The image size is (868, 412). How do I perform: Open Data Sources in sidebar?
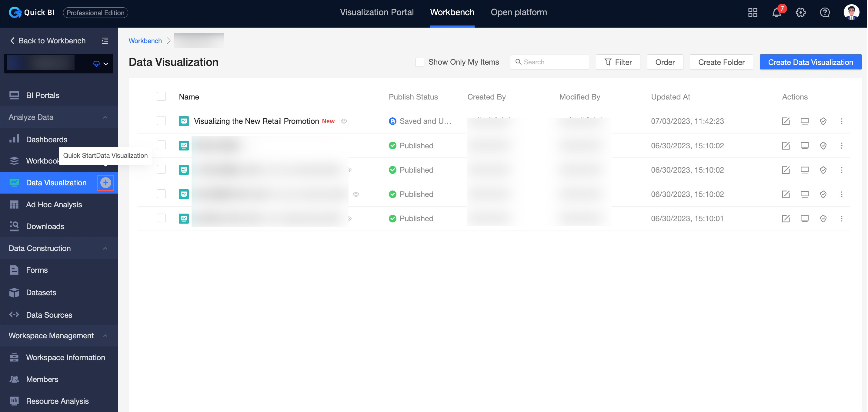[59, 315]
